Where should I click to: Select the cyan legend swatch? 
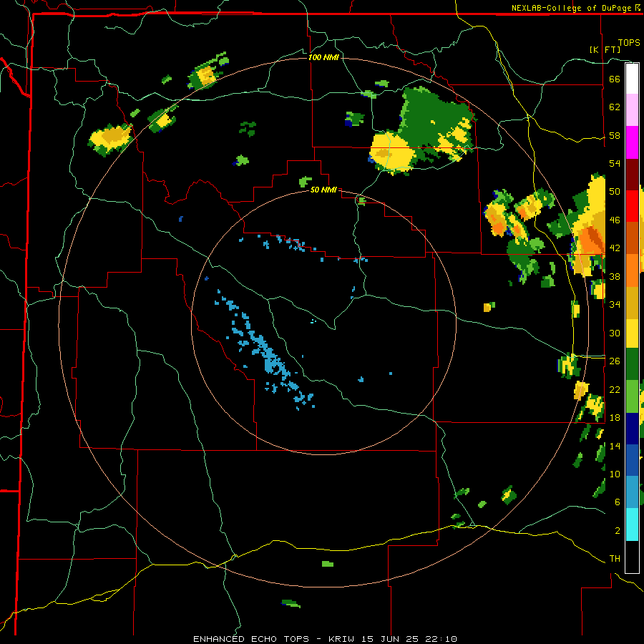click(x=632, y=525)
